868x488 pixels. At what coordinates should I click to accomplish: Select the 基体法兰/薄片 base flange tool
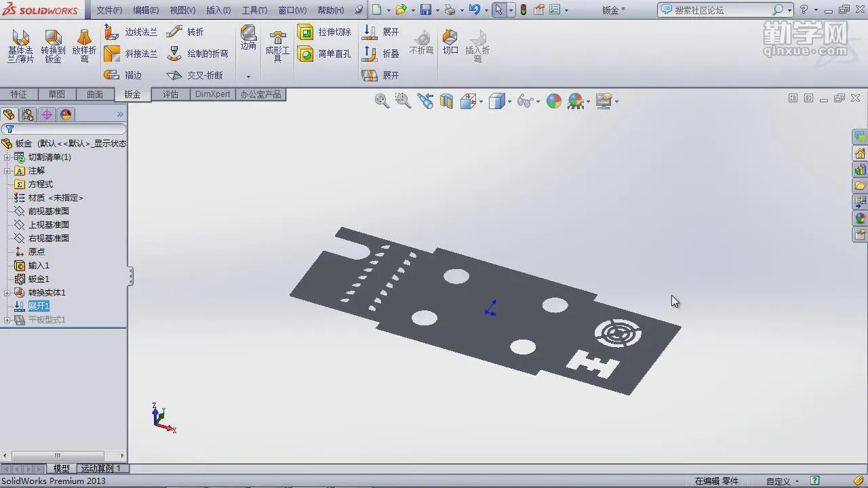click(x=20, y=46)
